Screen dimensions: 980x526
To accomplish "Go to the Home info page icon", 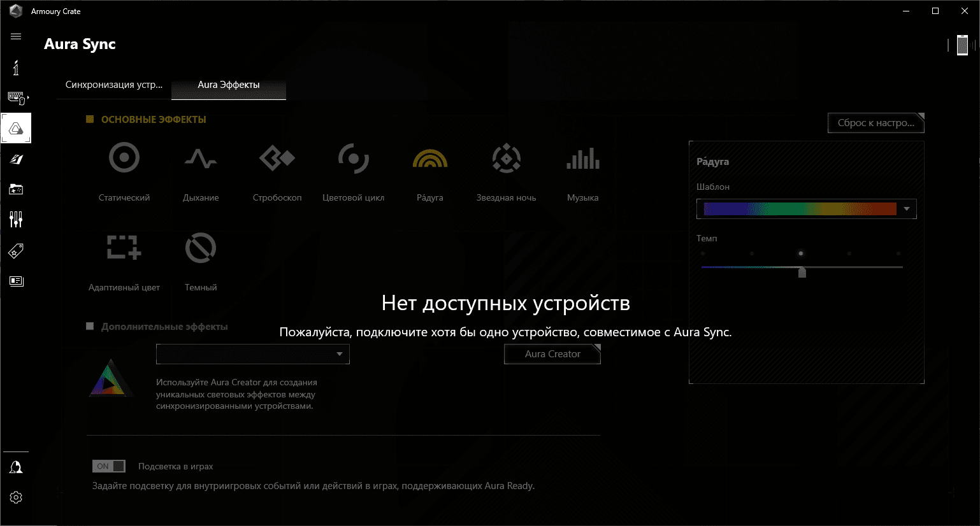I will [x=16, y=68].
